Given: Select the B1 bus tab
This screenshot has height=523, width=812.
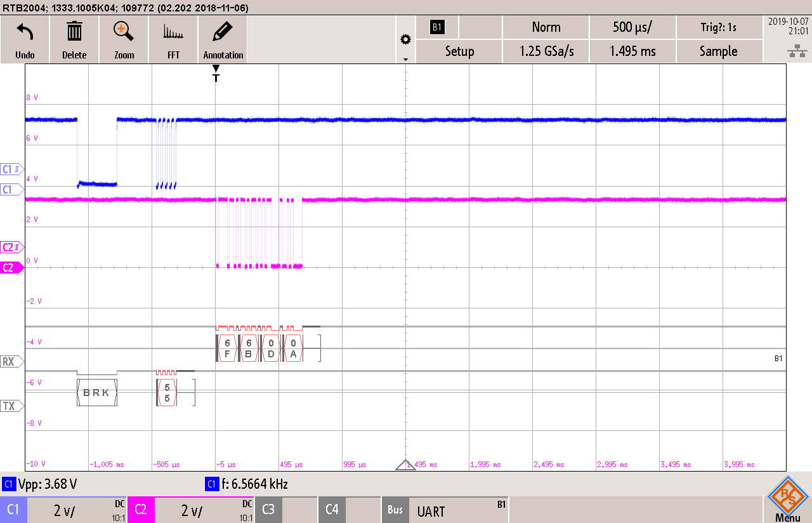Looking at the screenshot, I should point(437,27).
